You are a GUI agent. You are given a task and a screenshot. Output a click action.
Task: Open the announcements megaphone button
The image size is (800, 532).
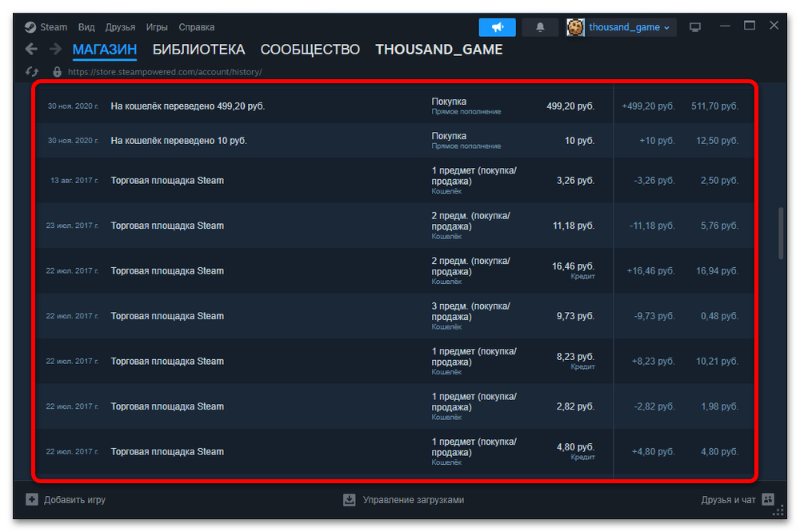click(497, 27)
